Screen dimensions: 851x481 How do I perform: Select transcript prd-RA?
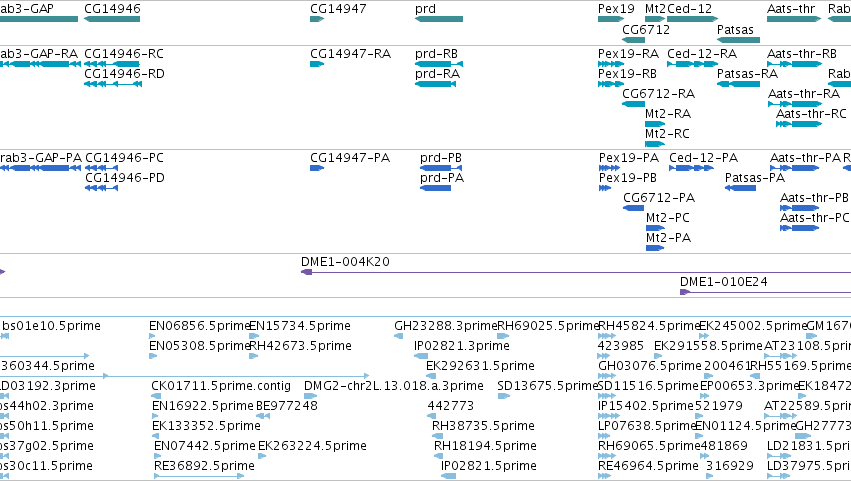[x=435, y=84]
